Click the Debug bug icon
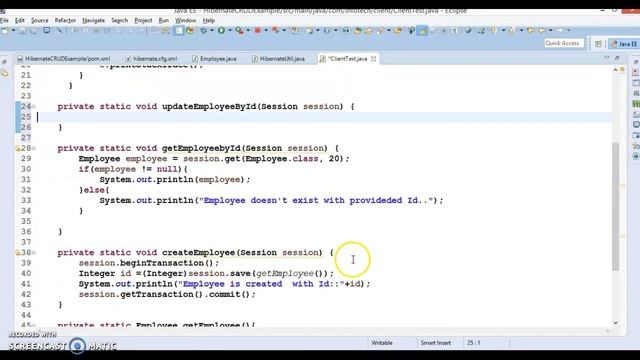Screen dimensions: 640x360 pos(203,31)
